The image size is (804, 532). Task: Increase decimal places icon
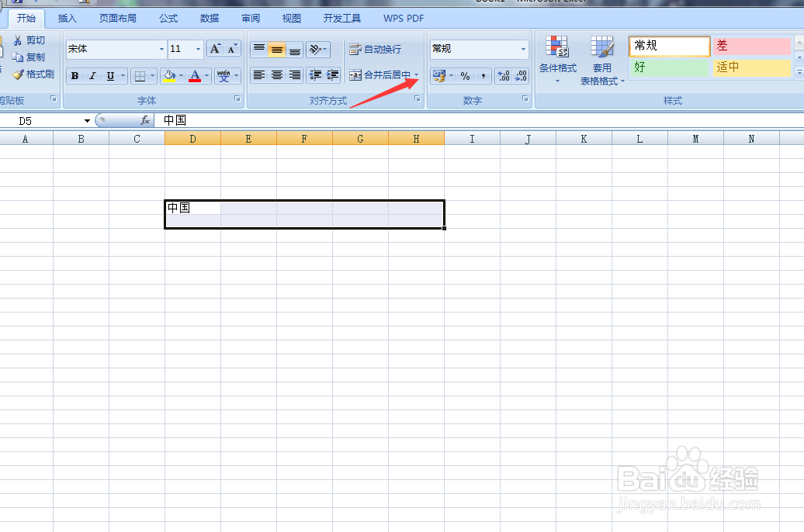[504, 76]
